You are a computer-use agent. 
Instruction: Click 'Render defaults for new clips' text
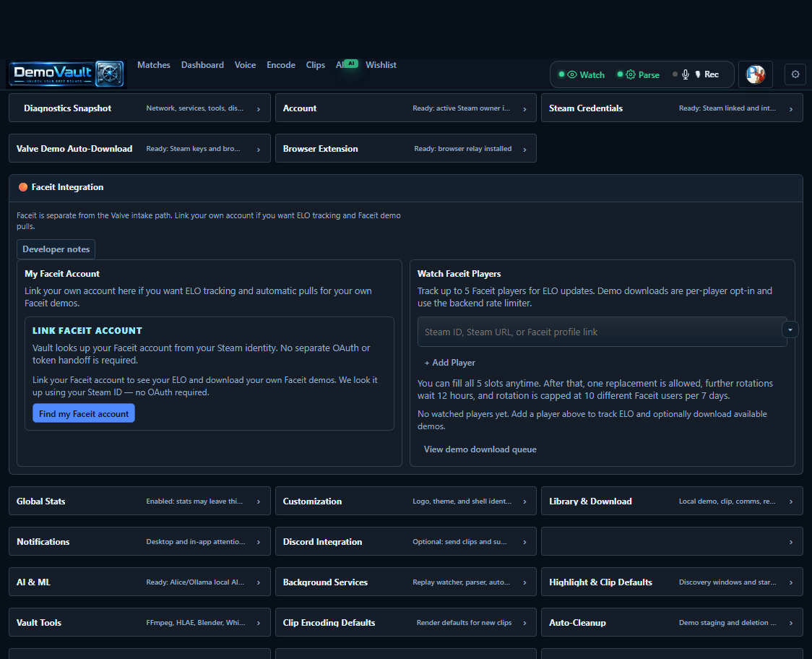tap(464, 623)
